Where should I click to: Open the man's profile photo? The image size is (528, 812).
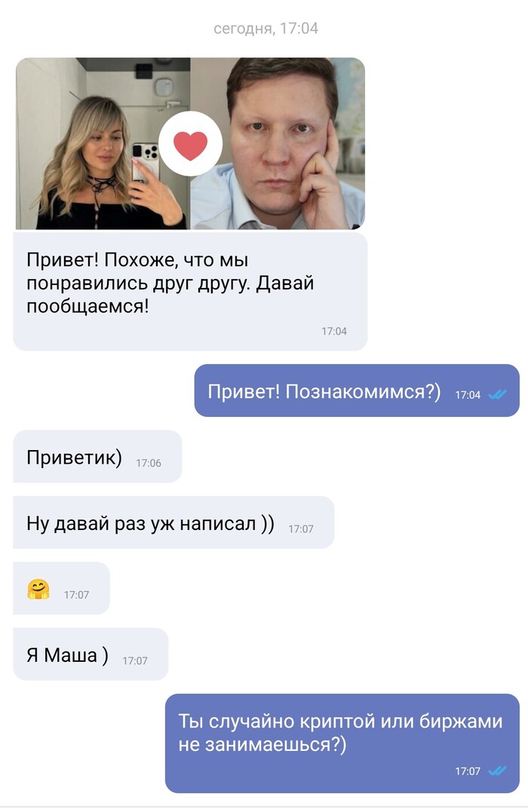[x=278, y=143]
